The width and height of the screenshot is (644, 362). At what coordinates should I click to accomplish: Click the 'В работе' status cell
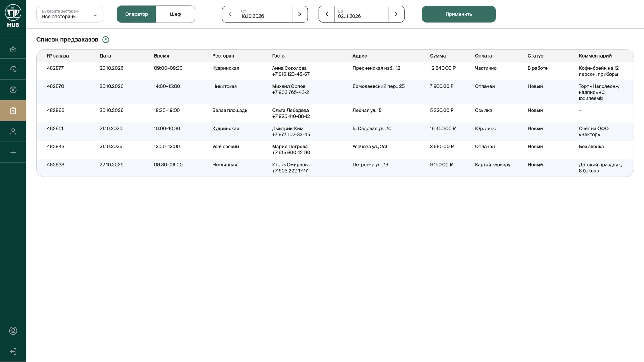pos(538,68)
